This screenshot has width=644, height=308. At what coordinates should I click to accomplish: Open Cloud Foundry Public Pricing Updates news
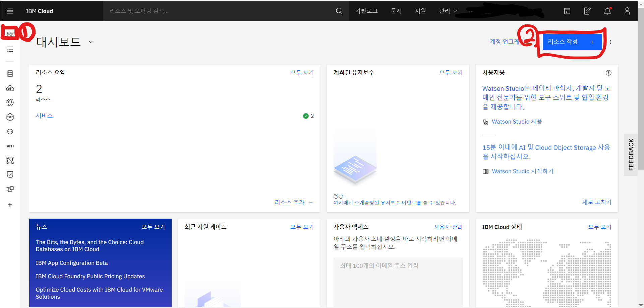[90, 277]
